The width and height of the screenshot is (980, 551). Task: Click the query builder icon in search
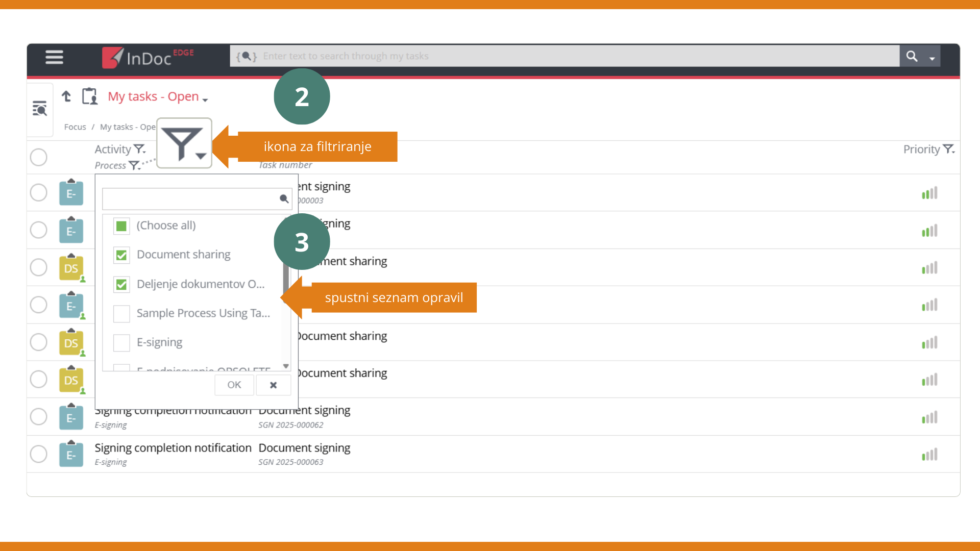point(247,56)
